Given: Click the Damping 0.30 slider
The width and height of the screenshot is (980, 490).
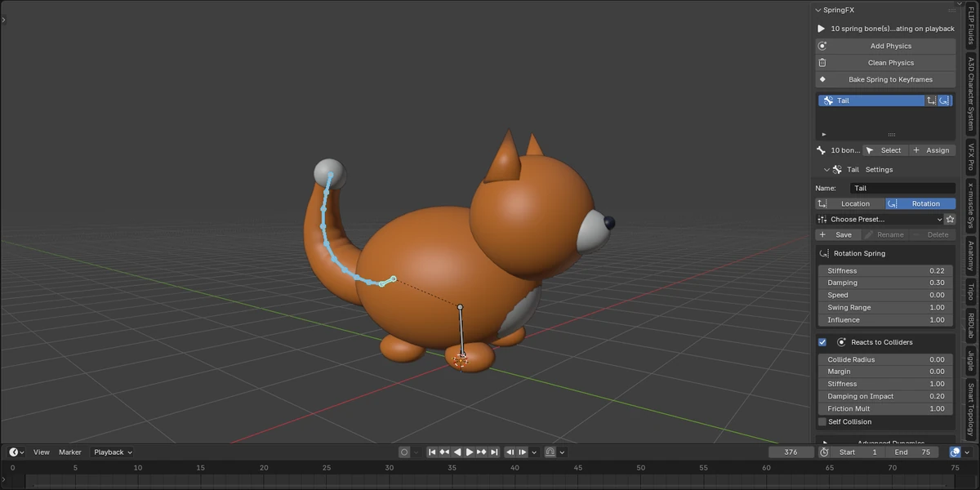Looking at the screenshot, I should 885,283.
